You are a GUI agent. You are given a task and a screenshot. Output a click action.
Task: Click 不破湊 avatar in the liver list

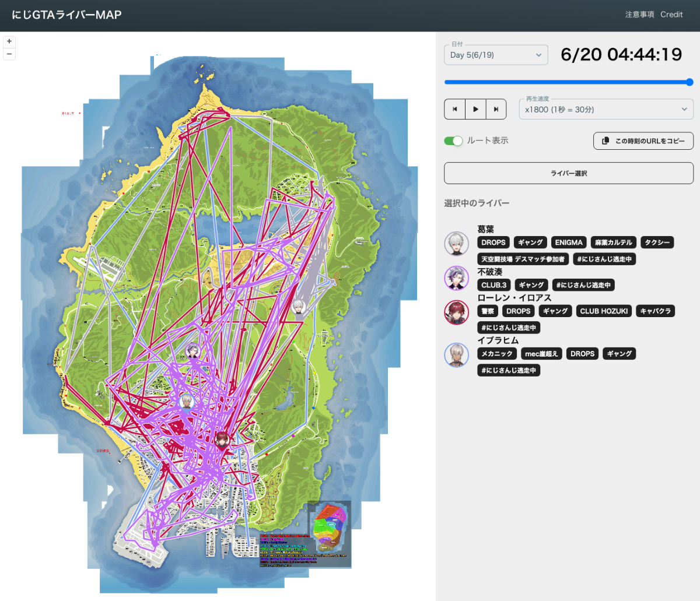[x=456, y=278]
